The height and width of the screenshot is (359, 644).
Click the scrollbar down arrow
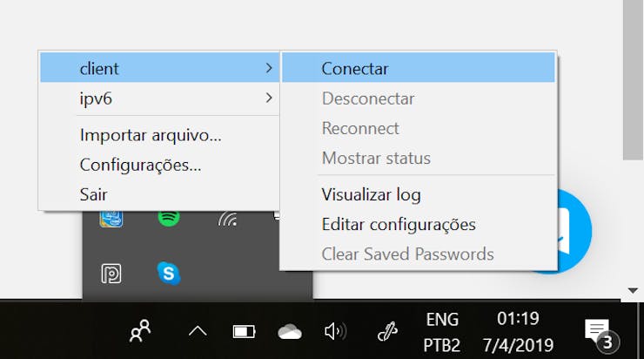pos(633,291)
